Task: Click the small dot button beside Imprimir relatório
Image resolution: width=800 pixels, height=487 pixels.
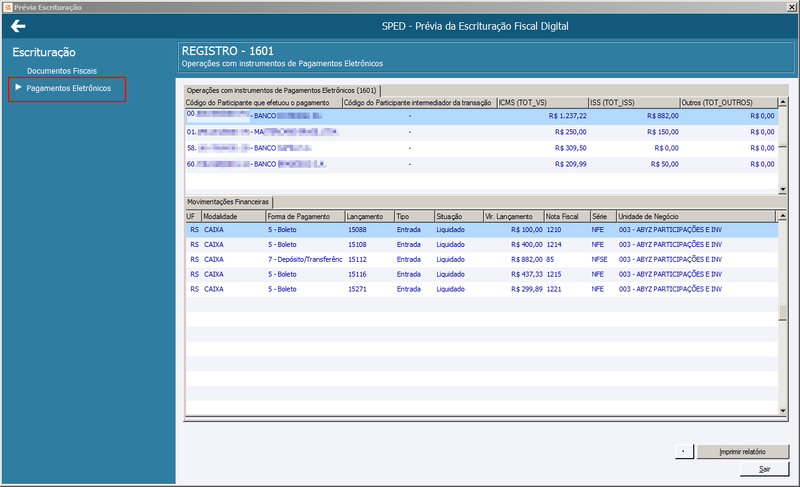Action: 684,452
